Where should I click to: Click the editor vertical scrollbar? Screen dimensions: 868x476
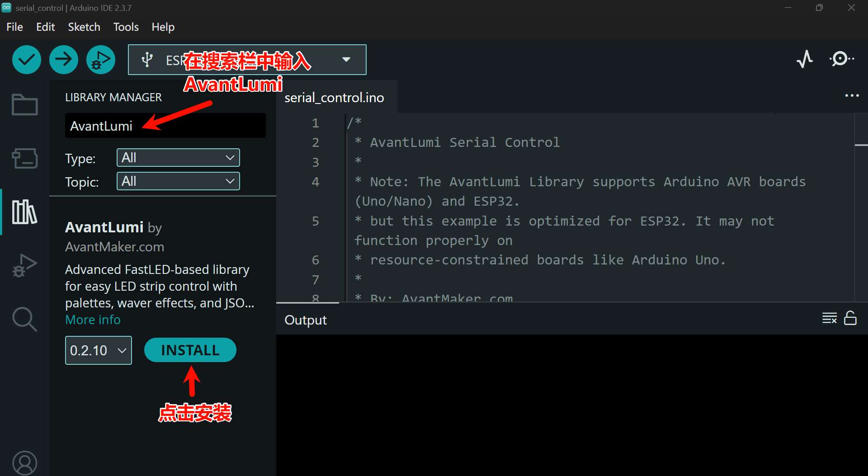pos(861,207)
